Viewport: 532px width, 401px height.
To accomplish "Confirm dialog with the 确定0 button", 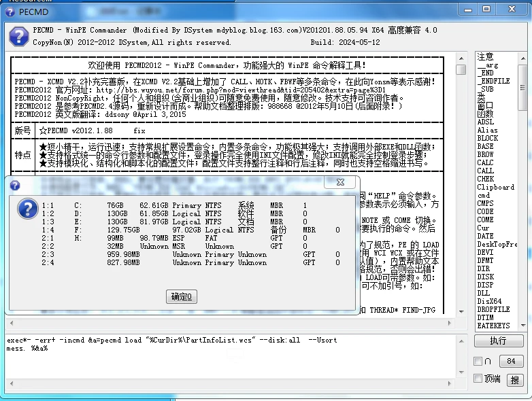I will pos(182,296).
